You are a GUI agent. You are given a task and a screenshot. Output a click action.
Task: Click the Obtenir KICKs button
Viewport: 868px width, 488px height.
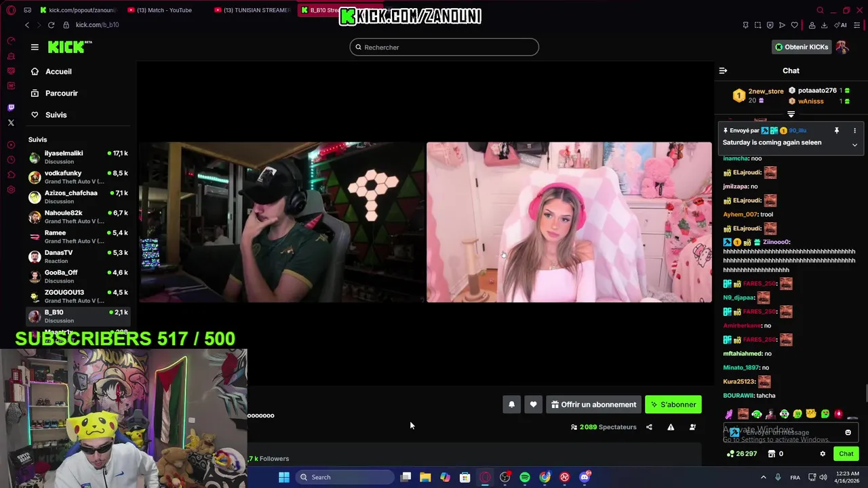[802, 47]
